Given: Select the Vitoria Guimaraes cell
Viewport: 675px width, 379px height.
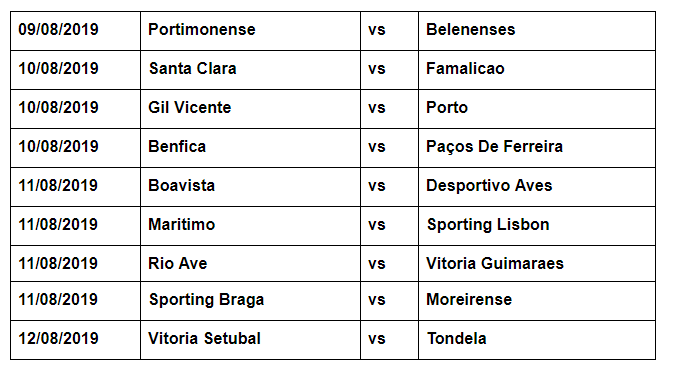Looking at the screenshot, I should click(x=537, y=264).
